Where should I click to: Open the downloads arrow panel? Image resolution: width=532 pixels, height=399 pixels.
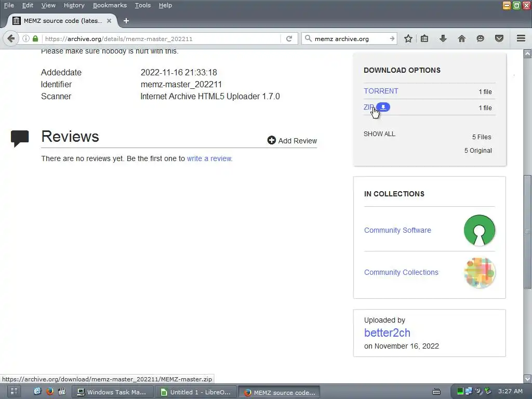coord(443,38)
